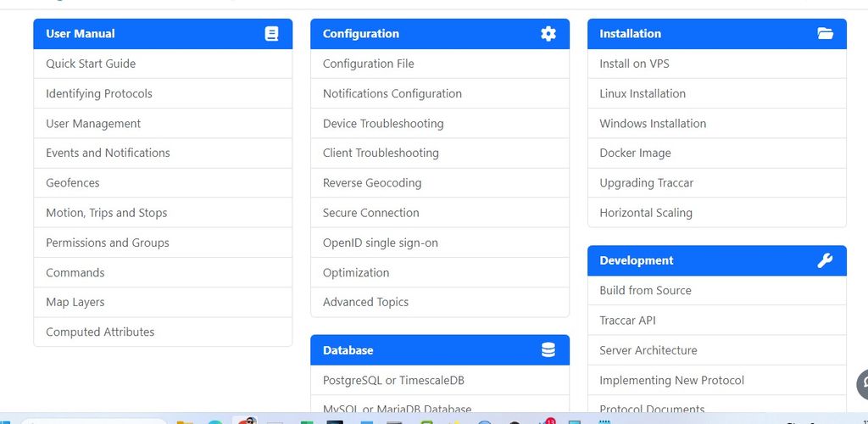Click the open folder icon in Installation header
Viewport: 868px width, 424px height.
[x=825, y=33]
